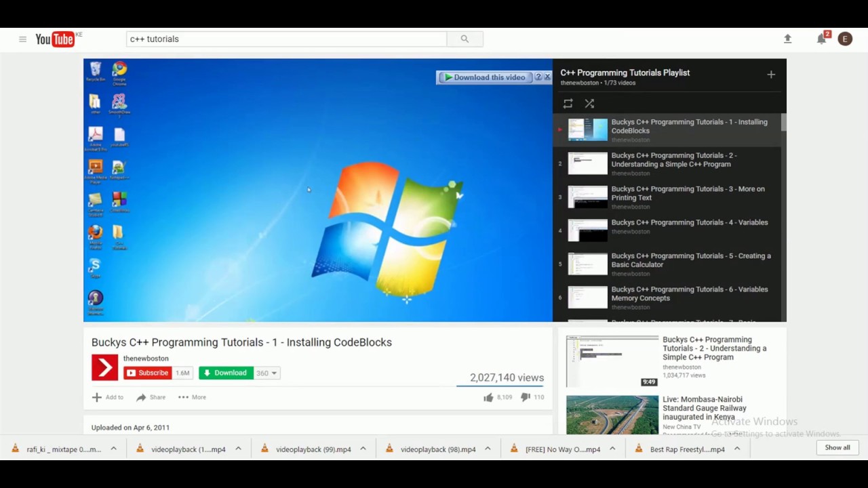Image resolution: width=868 pixels, height=488 pixels.
Task: Select playlist item 4 Variables
Action: 667,230
